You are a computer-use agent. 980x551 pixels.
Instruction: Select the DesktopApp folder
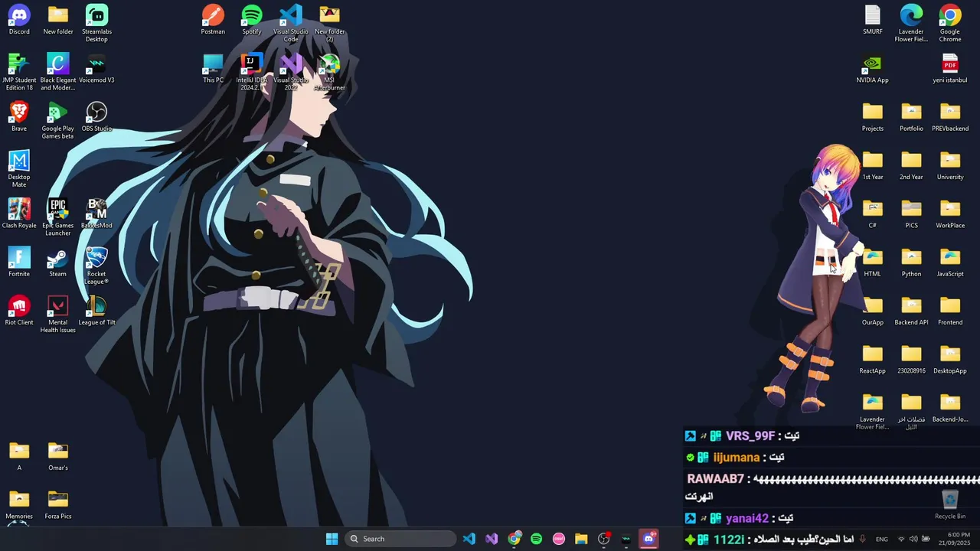(950, 359)
